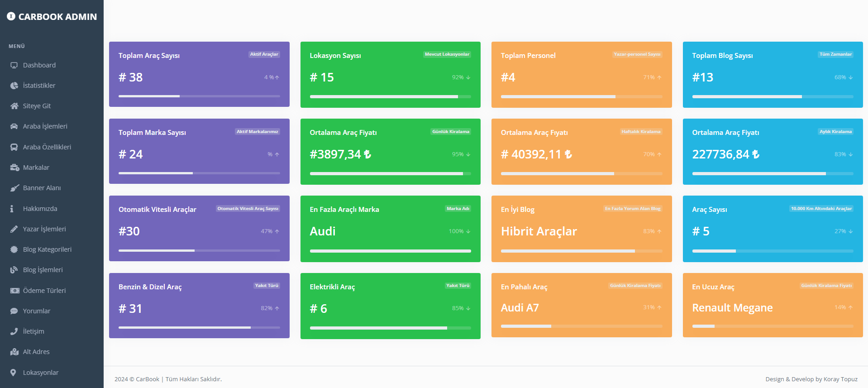868x388 pixels.
Task: Click the Siteye Git home icon
Action: [14, 106]
